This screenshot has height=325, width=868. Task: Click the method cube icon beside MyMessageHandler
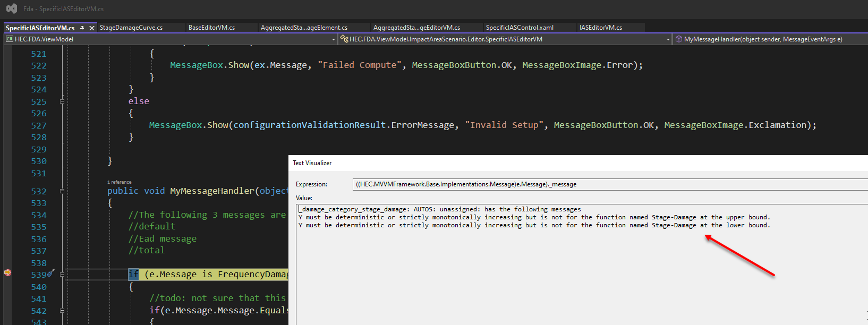[678, 39]
